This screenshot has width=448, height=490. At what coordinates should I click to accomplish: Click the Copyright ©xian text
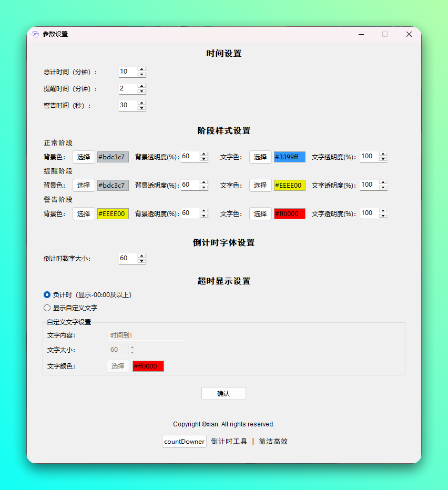tap(223, 424)
